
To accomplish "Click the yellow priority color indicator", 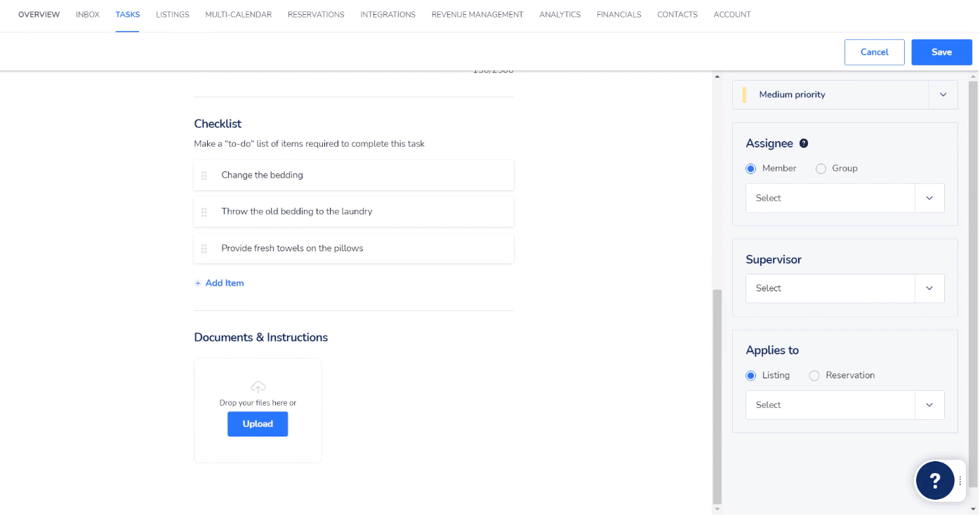I will [744, 95].
